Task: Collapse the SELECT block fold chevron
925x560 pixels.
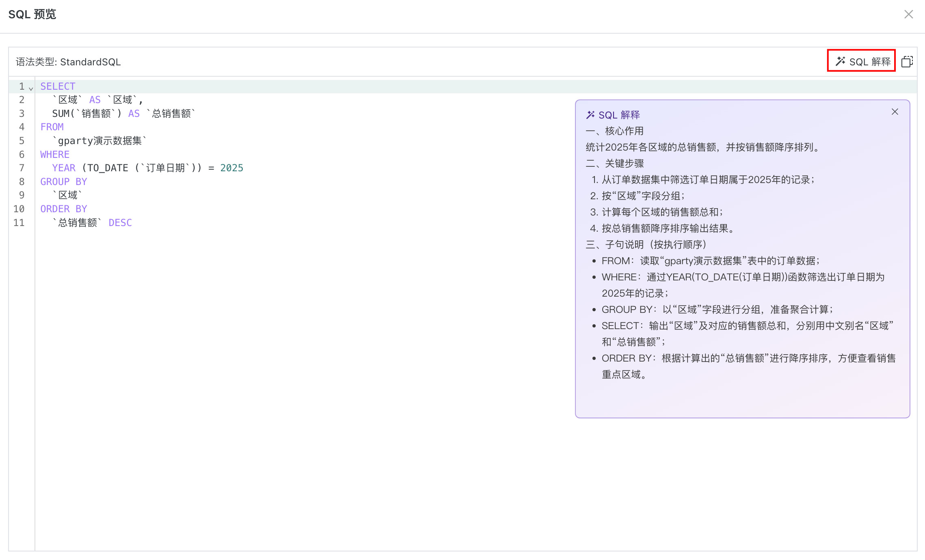Action: [31, 88]
